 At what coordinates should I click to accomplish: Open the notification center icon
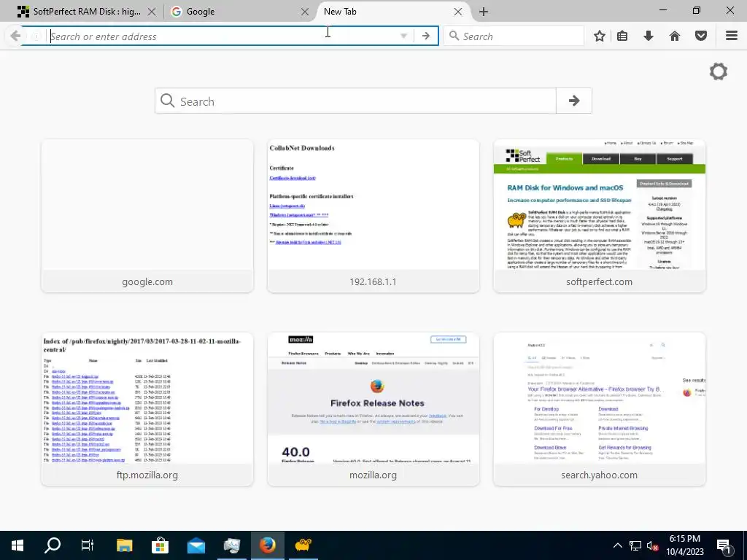(724, 545)
